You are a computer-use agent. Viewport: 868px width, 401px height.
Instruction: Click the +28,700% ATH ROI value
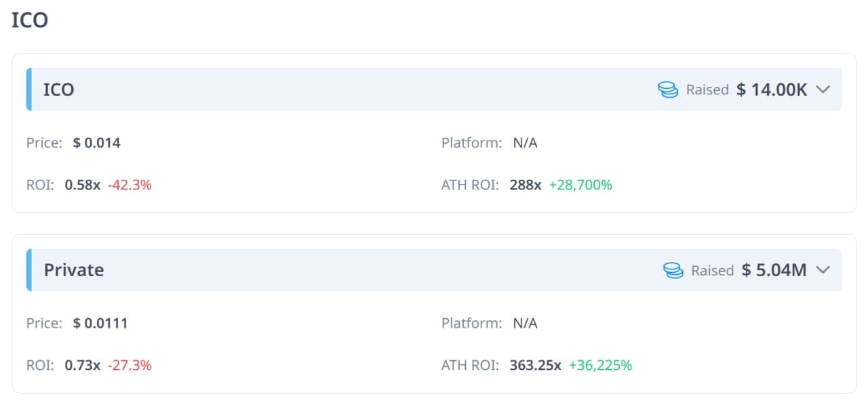pyautogui.click(x=580, y=185)
